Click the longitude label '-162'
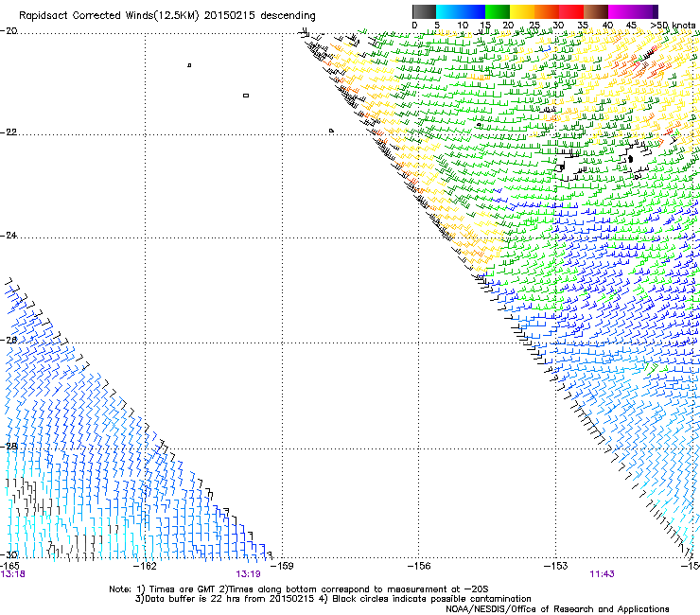The width and height of the screenshot is (700, 615). (x=145, y=566)
